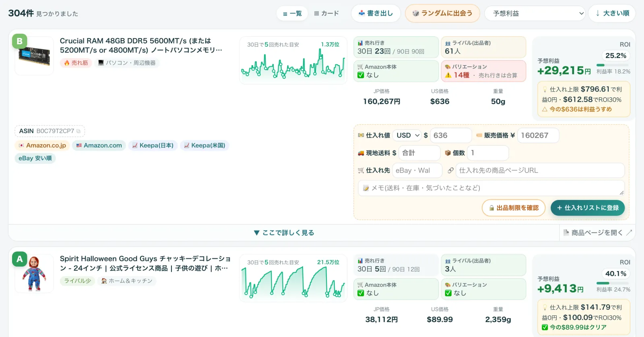Click 商品ページを開く link
This screenshot has width=644, height=337.
tap(598, 232)
